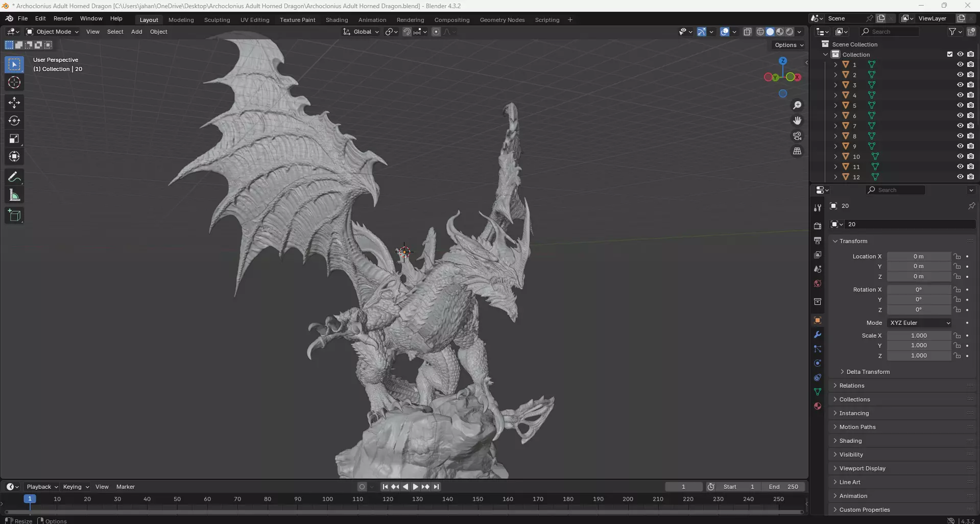Viewport: 980px width, 524px height.
Task: Disable object 9 in renders
Action: click(971, 146)
